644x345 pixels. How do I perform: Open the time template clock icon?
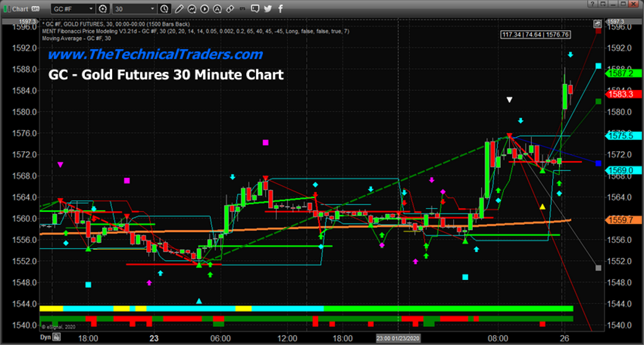tap(164, 9)
